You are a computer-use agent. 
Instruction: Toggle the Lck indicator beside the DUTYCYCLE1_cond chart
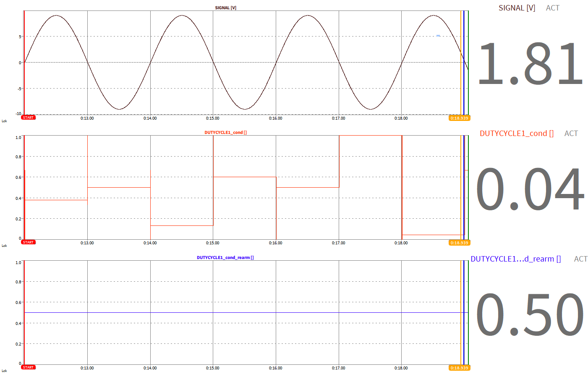click(x=4, y=246)
